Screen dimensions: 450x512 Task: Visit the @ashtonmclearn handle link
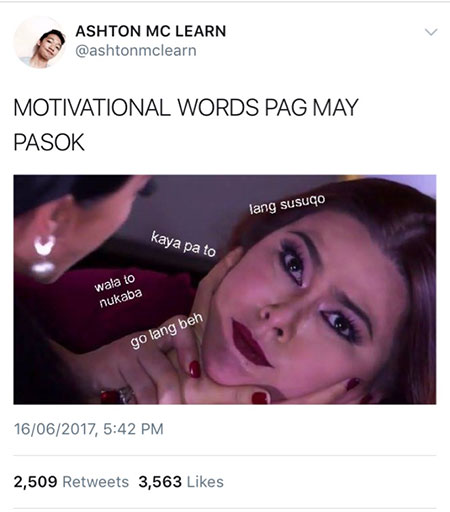pos(136,51)
